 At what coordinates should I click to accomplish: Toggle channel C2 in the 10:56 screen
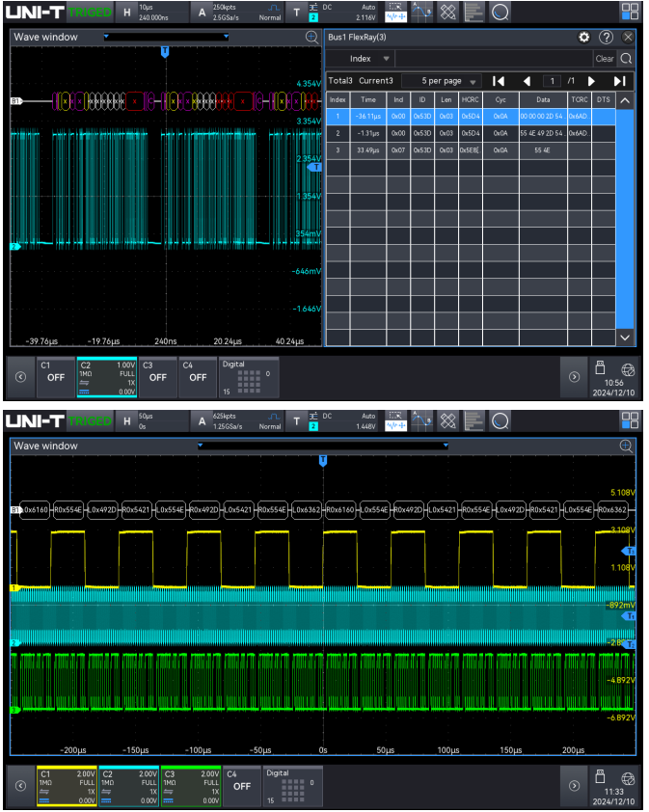pyautogui.click(x=106, y=378)
